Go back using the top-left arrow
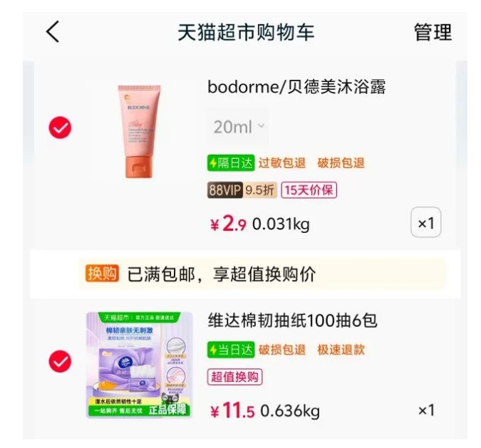Viewport: 481px width, 448px height. [53, 31]
